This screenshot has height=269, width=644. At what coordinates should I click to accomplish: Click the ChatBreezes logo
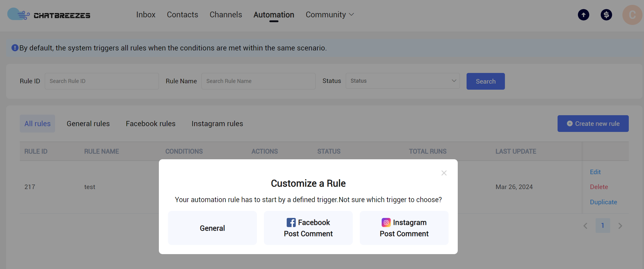coord(49,15)
